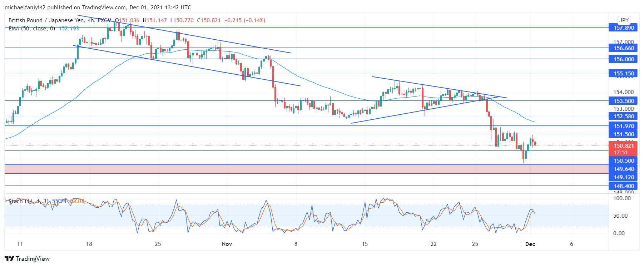Viewport: 644px width, 267px height.
Task: Select the 157.890 price level label
Action: [x=623, y=28]
